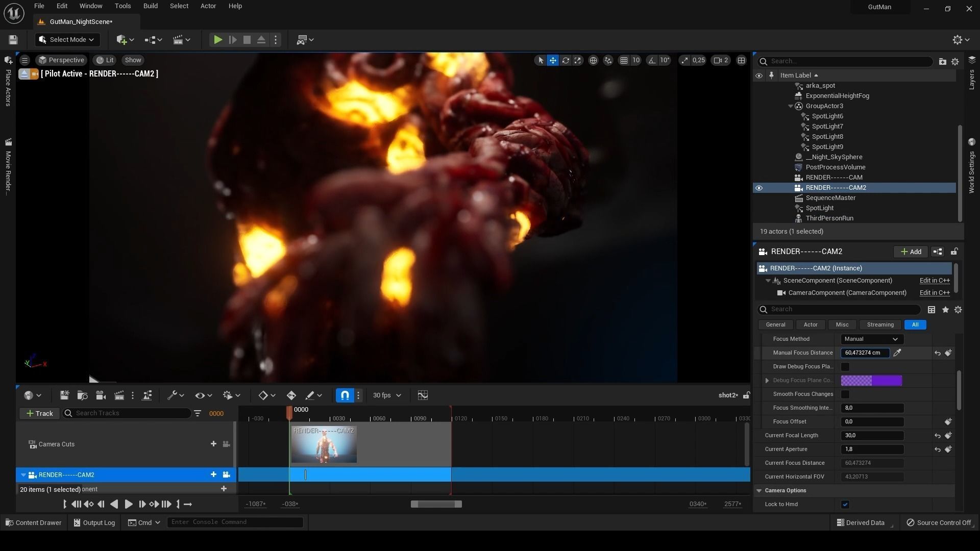This screenshot has width=980, height=551.
Task: Open Content Drawer in the status bar
Action: [x=33, y=522]
